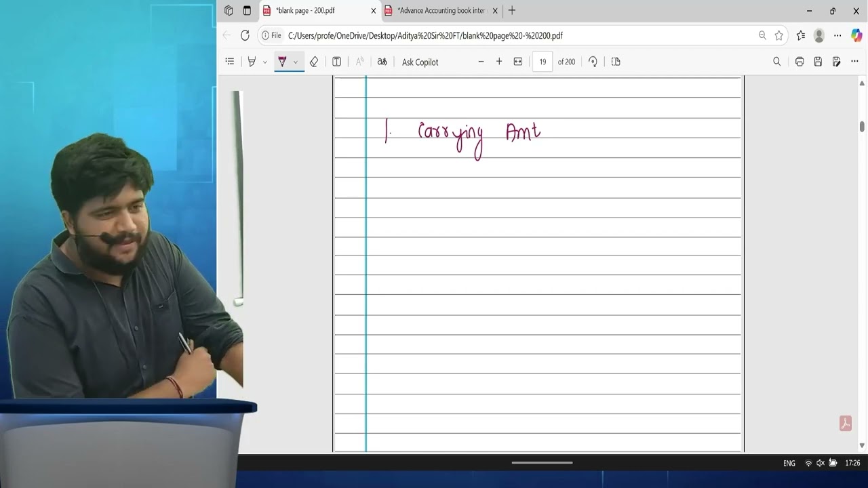The image size is (868, 488).
Task: Rotate the PDF page
Action: tap(593, 62)
